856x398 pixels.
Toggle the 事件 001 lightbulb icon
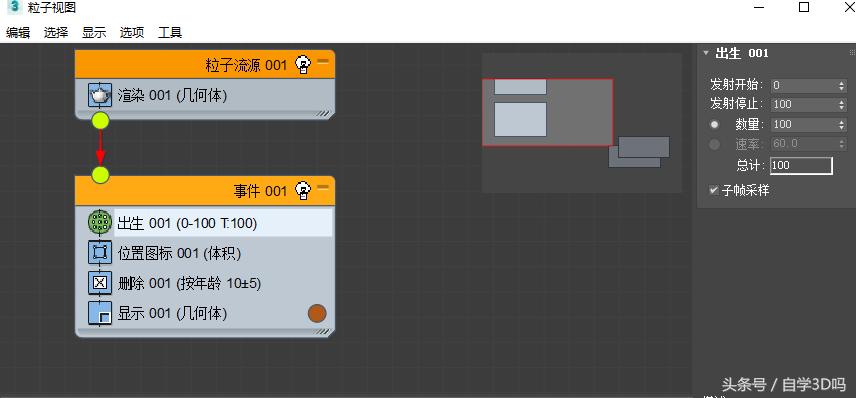click(303, 191)
